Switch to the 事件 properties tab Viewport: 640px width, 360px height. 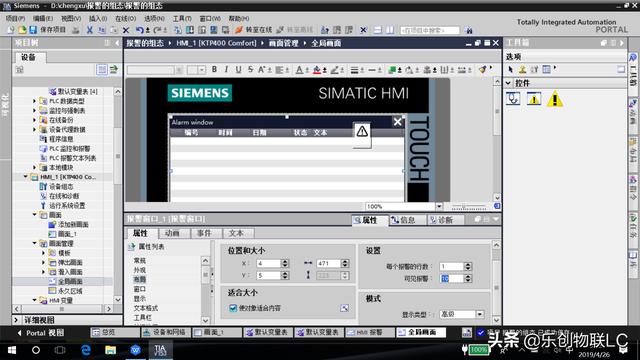coord(204,233)
